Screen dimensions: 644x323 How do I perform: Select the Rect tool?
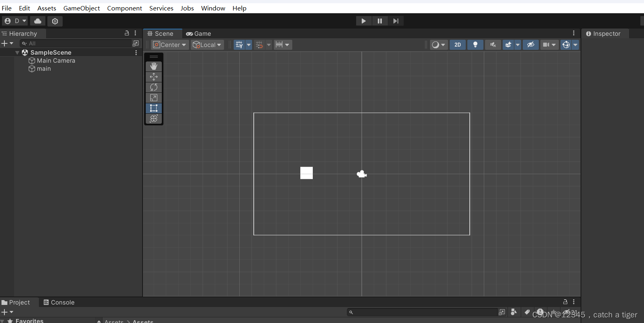[154, 108]
